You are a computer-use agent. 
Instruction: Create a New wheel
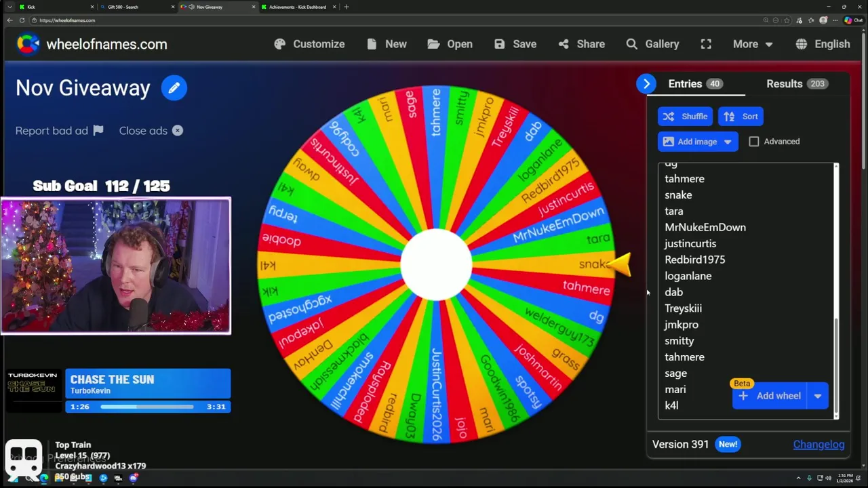point(387,44)
